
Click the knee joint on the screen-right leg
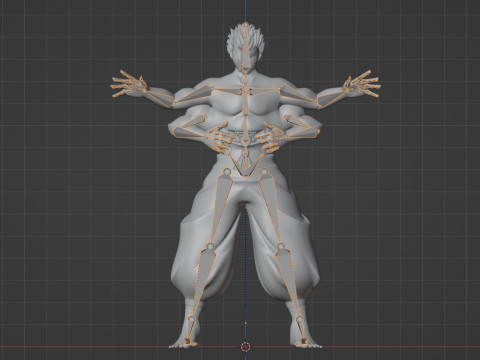coord(281,247)
